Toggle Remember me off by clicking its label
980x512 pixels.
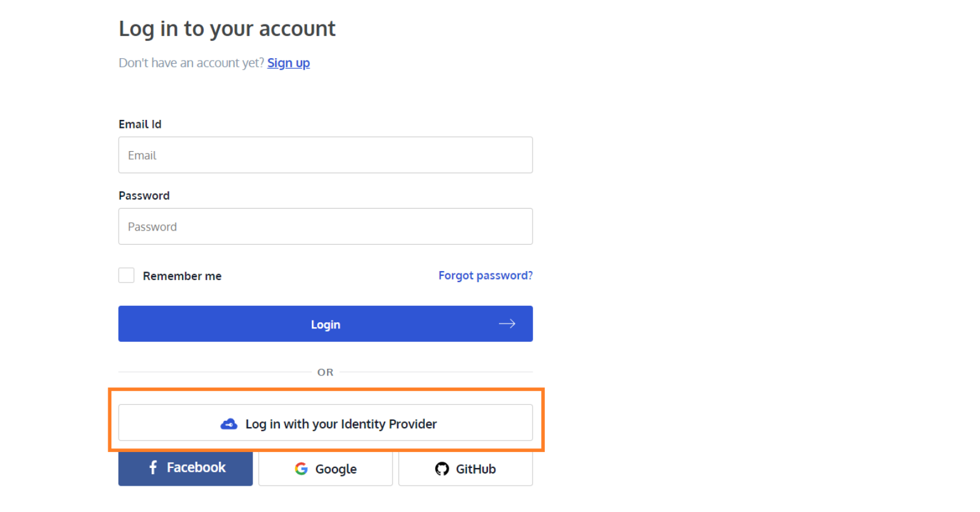click(x=182, y=275)
